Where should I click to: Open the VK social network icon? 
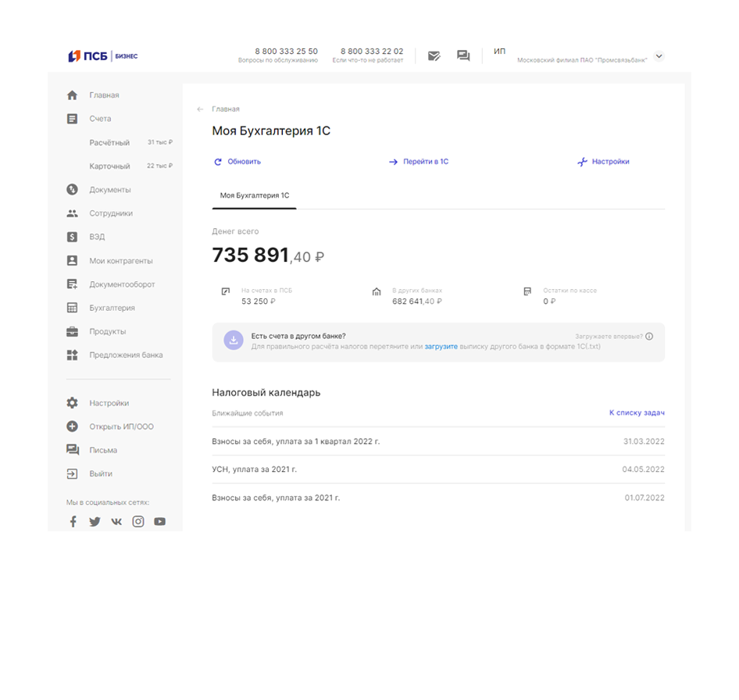tap(116, 522)
